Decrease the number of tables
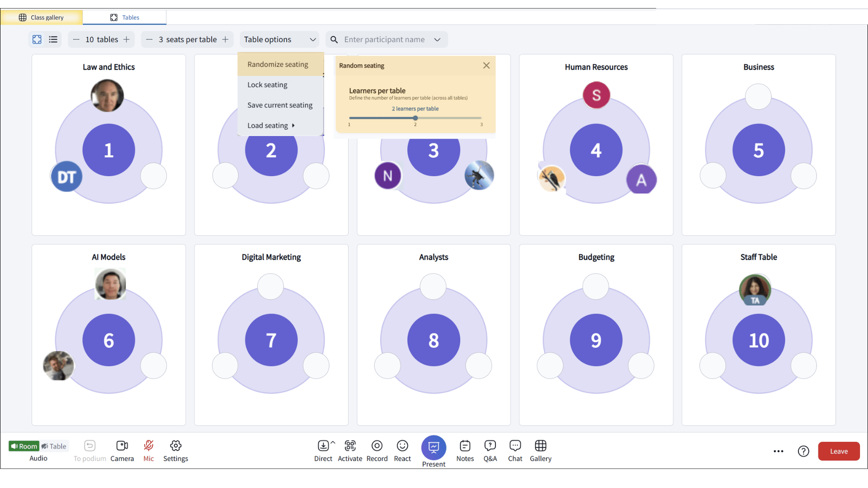 (x=76, y=40)
